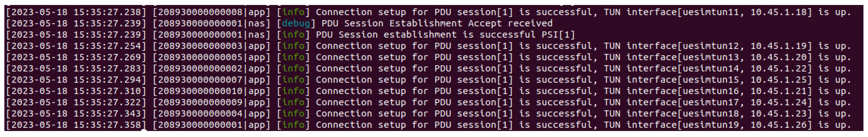
Task: Click the green info tag on the uesimtun14 line
Action: (293, 69)
